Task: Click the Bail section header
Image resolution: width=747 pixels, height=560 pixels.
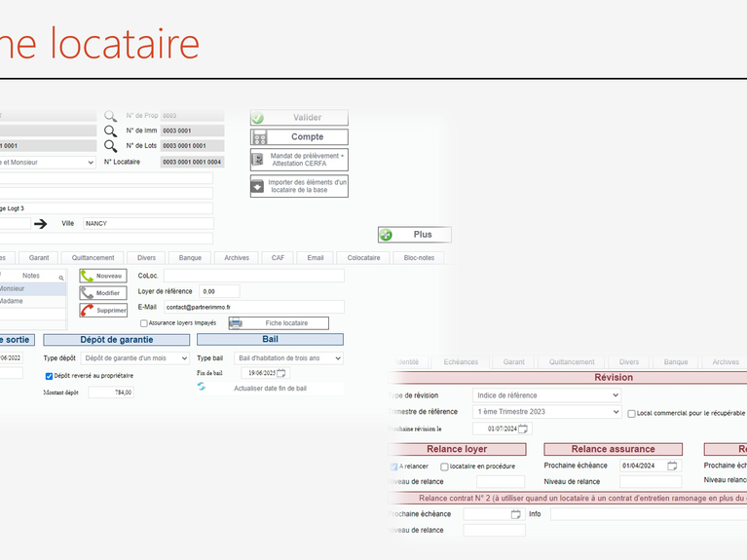Action: tap(270, 339)
